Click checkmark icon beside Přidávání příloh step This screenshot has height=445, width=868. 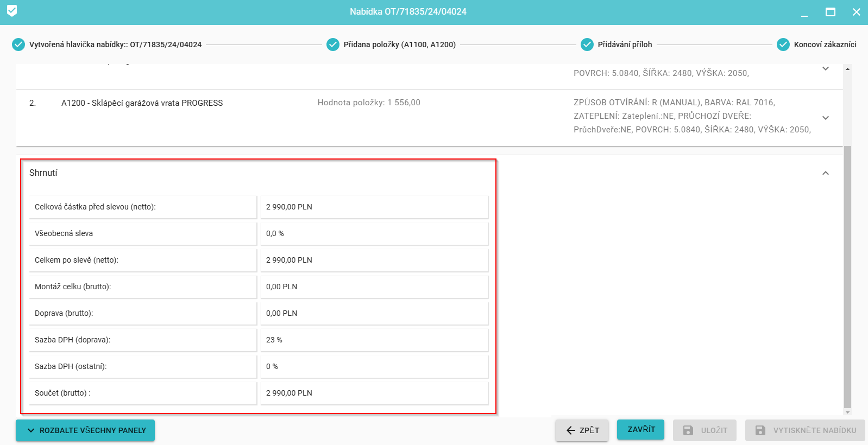(587, 44)
